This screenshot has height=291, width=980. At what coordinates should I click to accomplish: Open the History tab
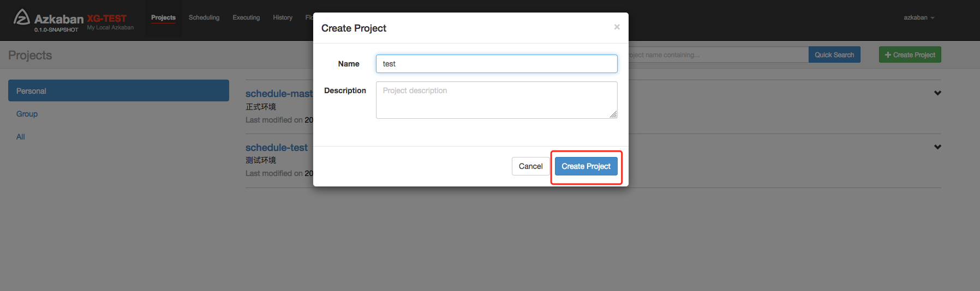click(x=283, y=18)
